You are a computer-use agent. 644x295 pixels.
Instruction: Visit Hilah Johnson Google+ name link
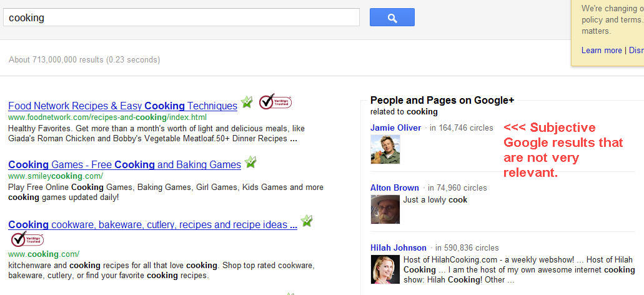pos(399,247)
